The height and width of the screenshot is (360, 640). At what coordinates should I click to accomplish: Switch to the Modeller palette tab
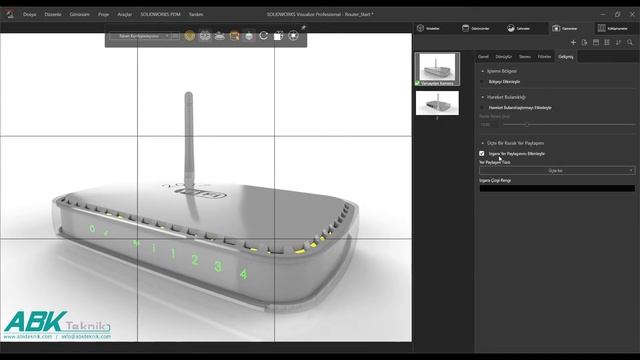point(429,28)
